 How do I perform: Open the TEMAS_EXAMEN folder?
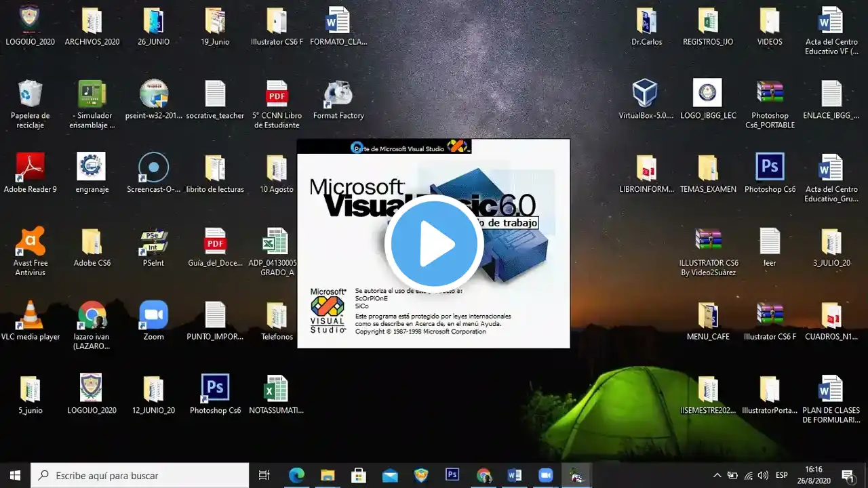coord(708,167)
